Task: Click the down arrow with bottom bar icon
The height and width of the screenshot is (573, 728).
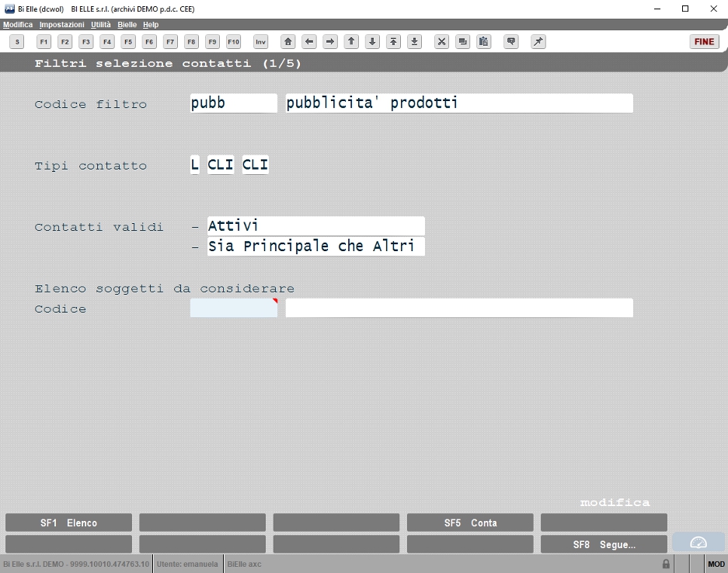Action: tap(414, 42)
